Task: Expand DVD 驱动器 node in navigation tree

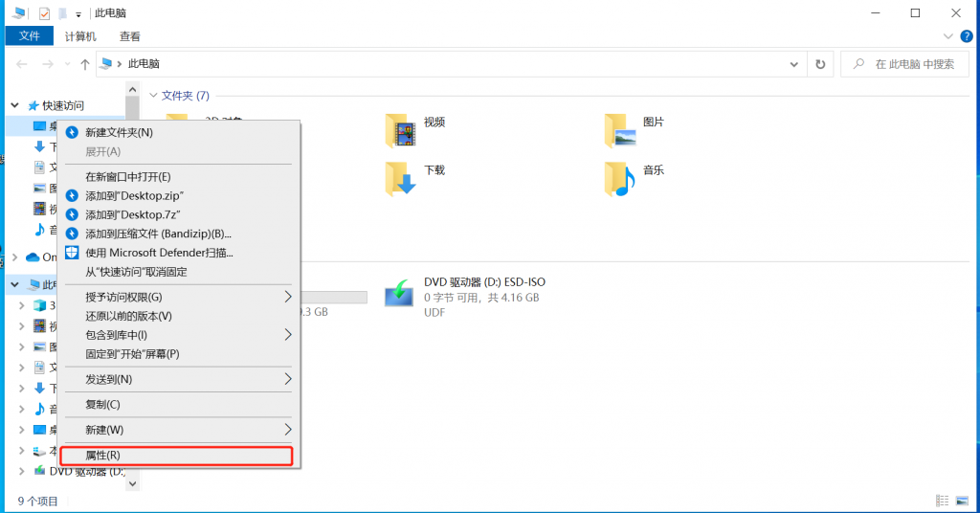Action: (x=22, y=471)
